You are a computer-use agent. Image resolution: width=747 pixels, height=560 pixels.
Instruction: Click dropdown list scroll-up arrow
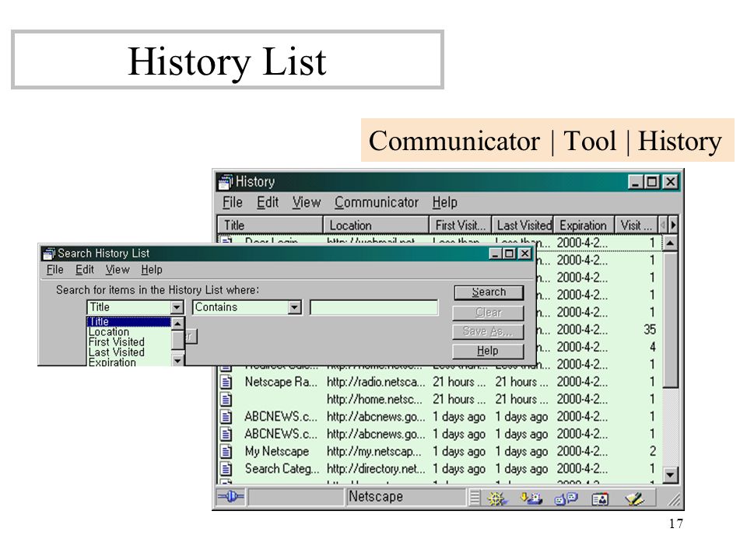177,324
